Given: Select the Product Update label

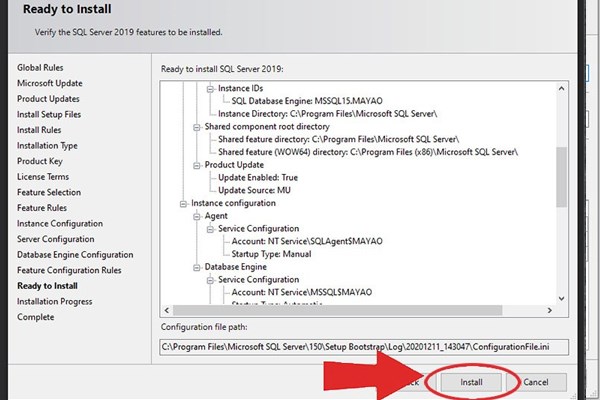Looking at the screenshot, I should (234, 165).
